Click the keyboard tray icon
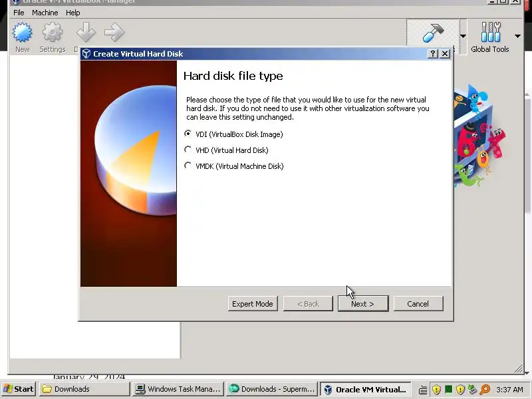The height and width of the screenshot is (399, 532). [423, 390]
